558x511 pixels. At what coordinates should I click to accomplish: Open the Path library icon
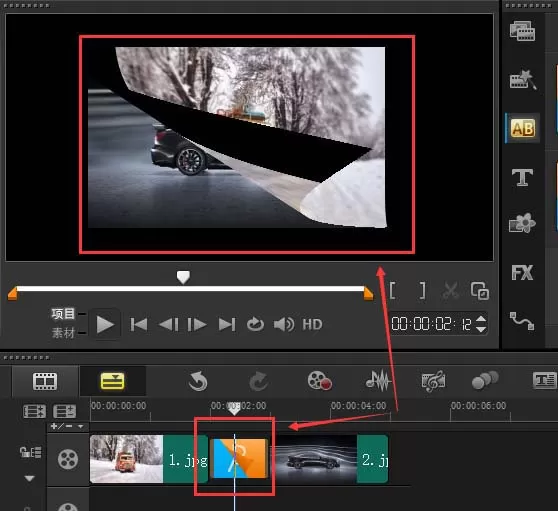click(522, 321)
